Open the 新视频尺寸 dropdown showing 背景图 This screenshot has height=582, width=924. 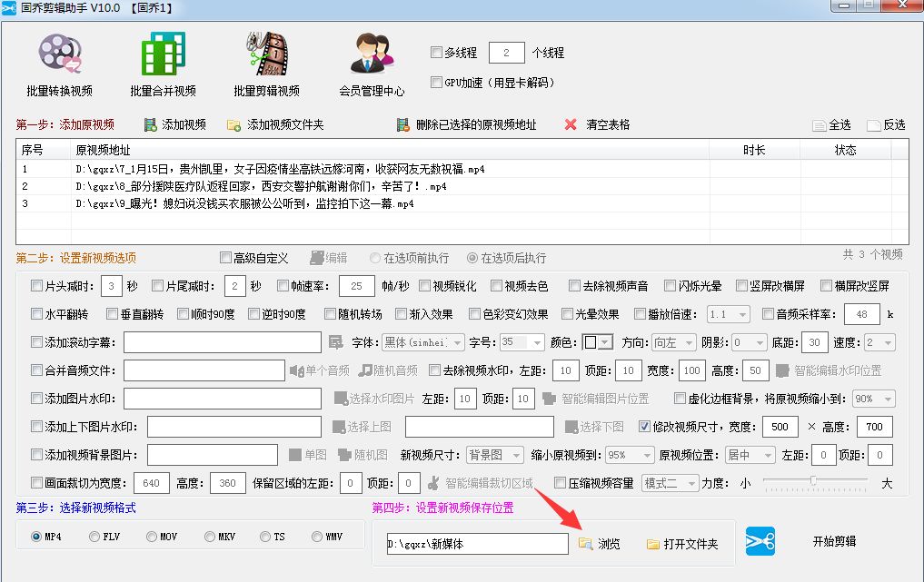coord(494,456)
